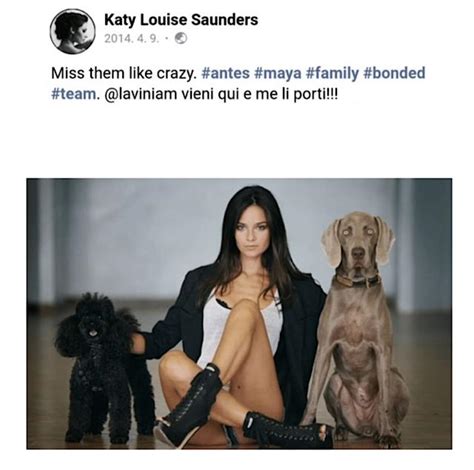Open the #family hashtag
Image resolution: width=474 pixels, height=470 pixels.
pos(332,73)
